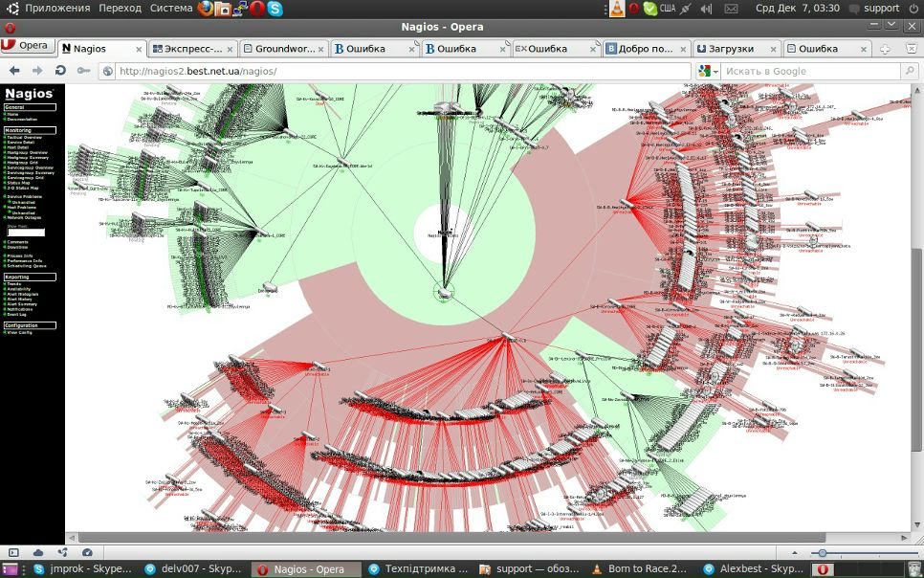
Task: Open the Opera main menu button
Action: point(26,45)
